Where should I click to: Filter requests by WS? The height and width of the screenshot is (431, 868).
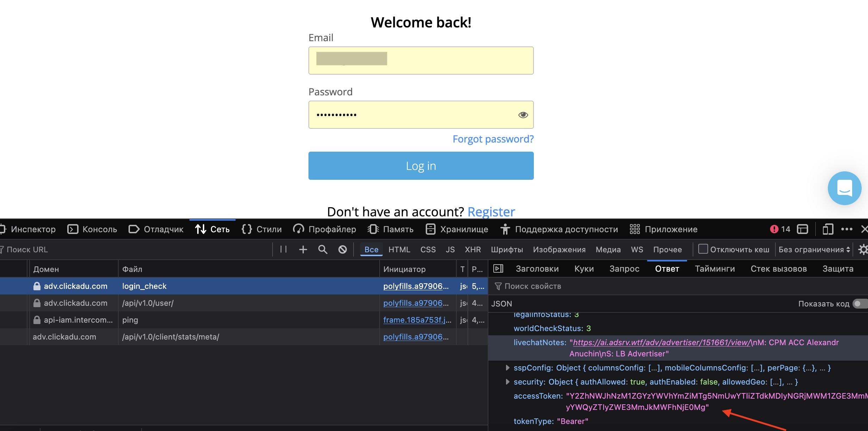point(637,249)
